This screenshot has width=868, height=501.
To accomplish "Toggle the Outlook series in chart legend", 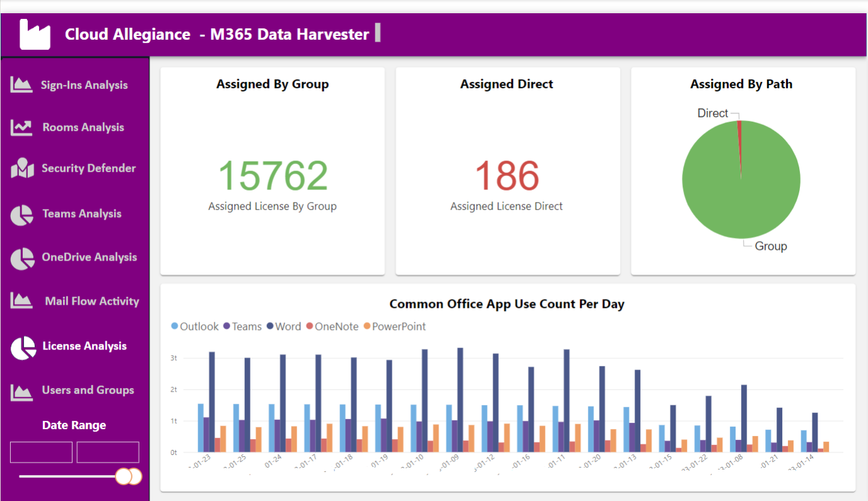I will coord(195,326).
